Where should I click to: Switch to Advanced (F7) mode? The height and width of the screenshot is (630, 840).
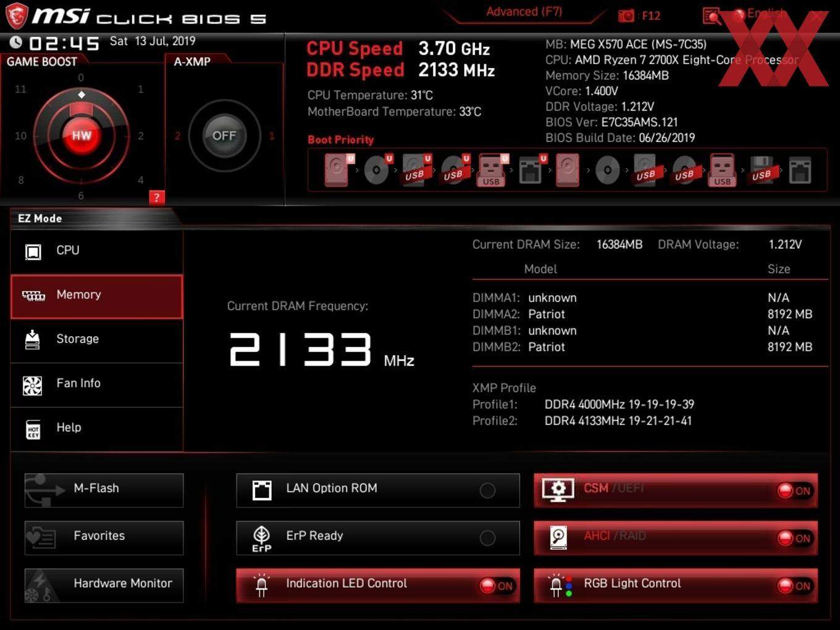point(523,11)
